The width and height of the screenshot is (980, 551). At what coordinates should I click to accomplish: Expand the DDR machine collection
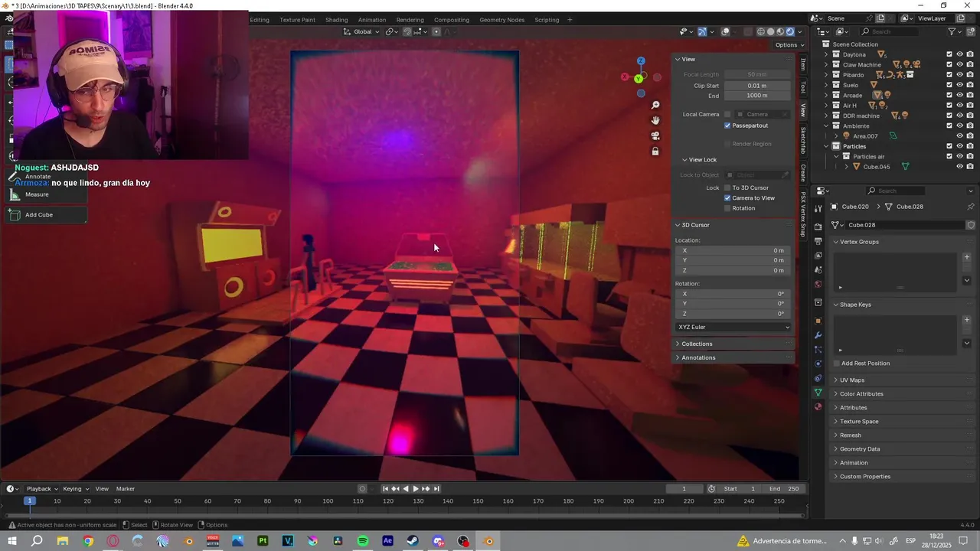point(826,116)
